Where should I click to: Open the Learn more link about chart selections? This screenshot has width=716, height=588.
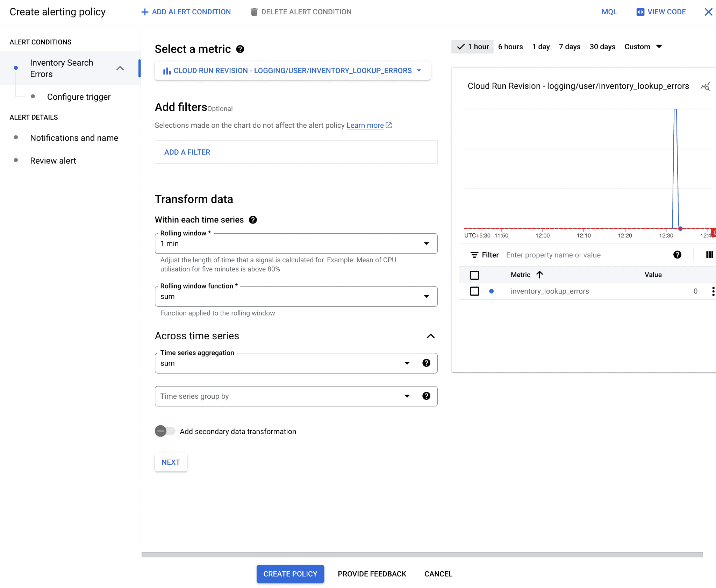pos(365,125)
